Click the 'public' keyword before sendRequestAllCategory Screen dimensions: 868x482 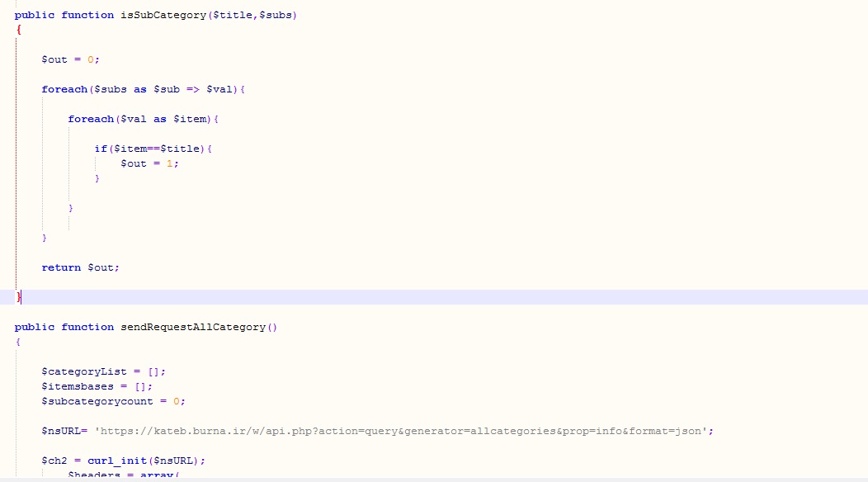(x=34, y=327)
